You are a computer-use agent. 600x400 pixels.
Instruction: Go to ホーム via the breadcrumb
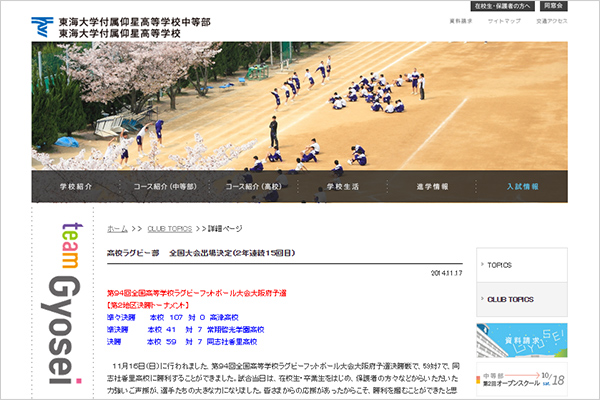tap(116, 228)
